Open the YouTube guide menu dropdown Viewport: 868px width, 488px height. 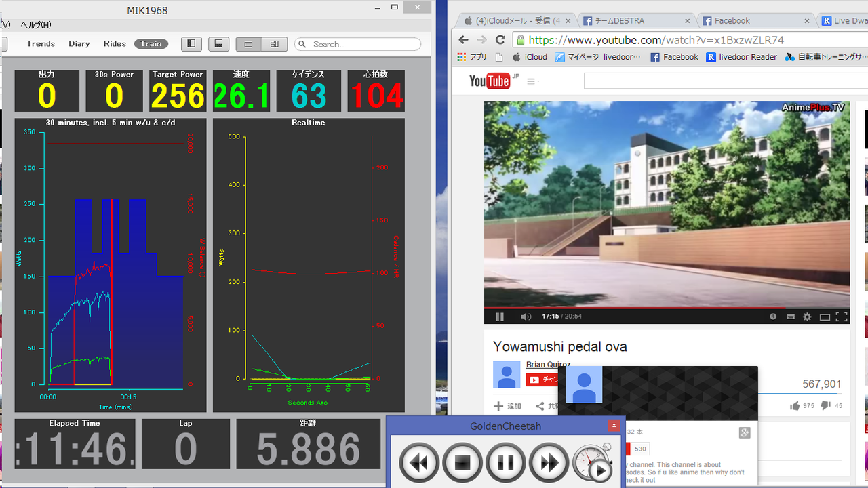534,81
